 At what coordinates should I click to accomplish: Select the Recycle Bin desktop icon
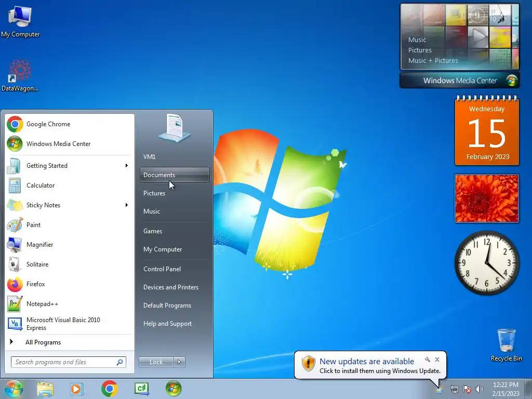pos(506,345)
